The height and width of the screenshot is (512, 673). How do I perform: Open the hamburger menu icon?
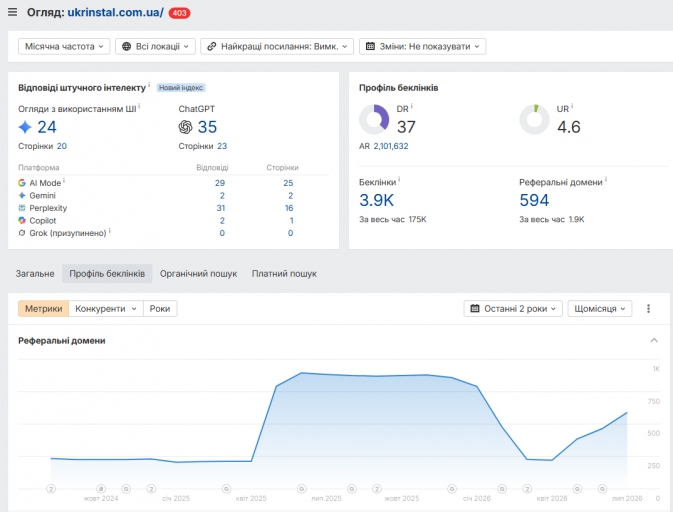[x=12, y=12]
